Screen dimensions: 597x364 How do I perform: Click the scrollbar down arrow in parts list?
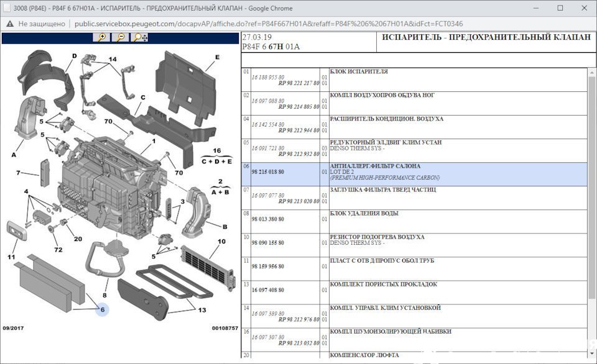591,353
